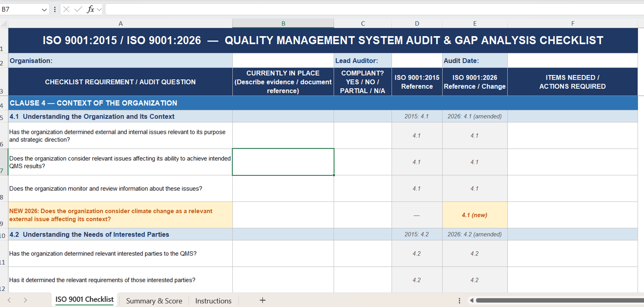
Task: Select row 7 header
Action: tap(4, 162)
